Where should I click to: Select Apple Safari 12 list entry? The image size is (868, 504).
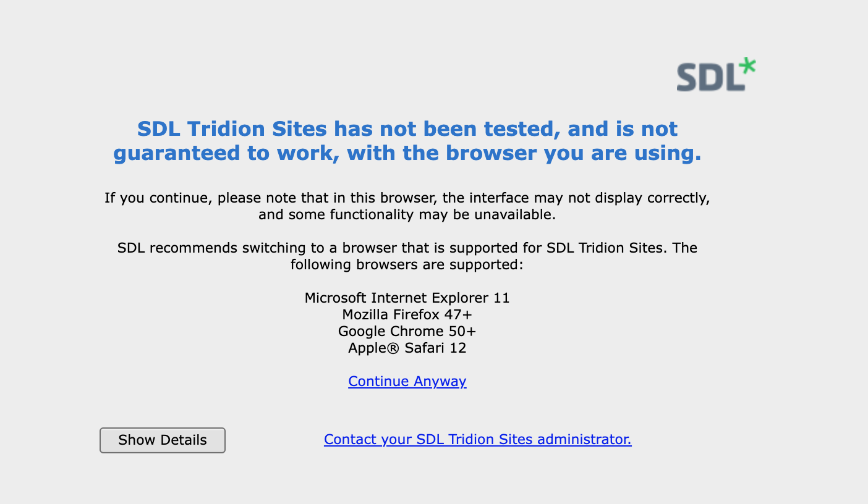point(407,348)
